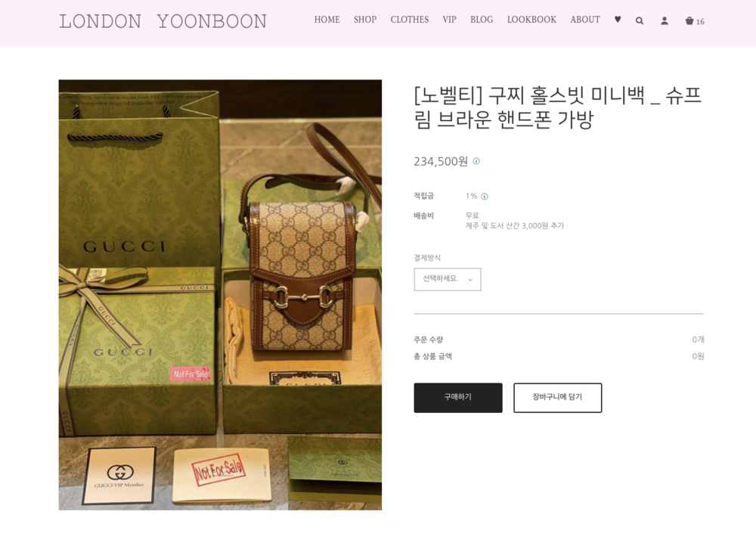Open the HOME menu item
This screenshot has height=549, width=756.
click(327, 20)
